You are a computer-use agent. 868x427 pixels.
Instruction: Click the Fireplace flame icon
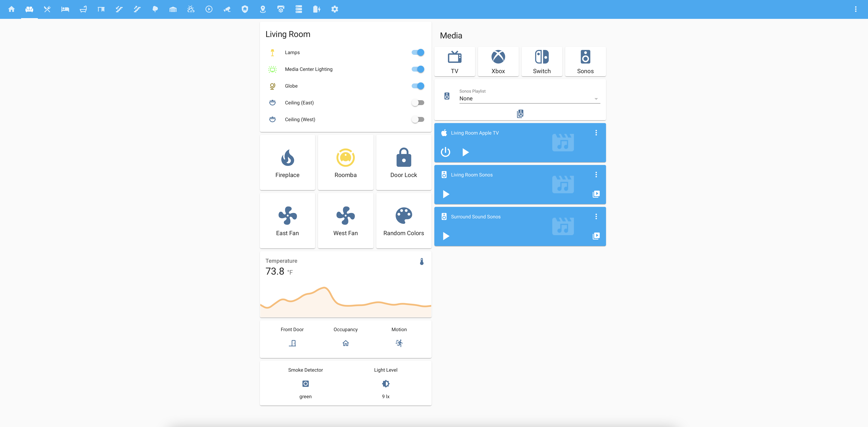click(x=287, y=158)
